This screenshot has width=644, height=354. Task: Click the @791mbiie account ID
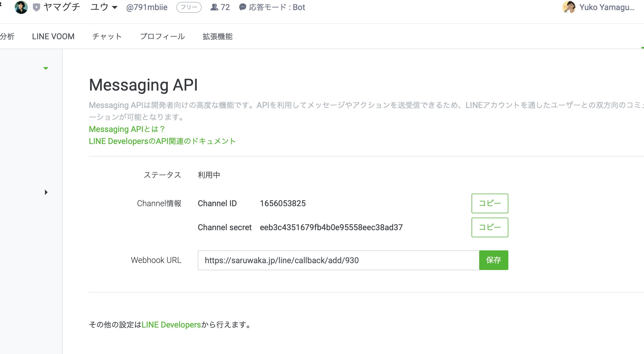(x=147, y=7)
